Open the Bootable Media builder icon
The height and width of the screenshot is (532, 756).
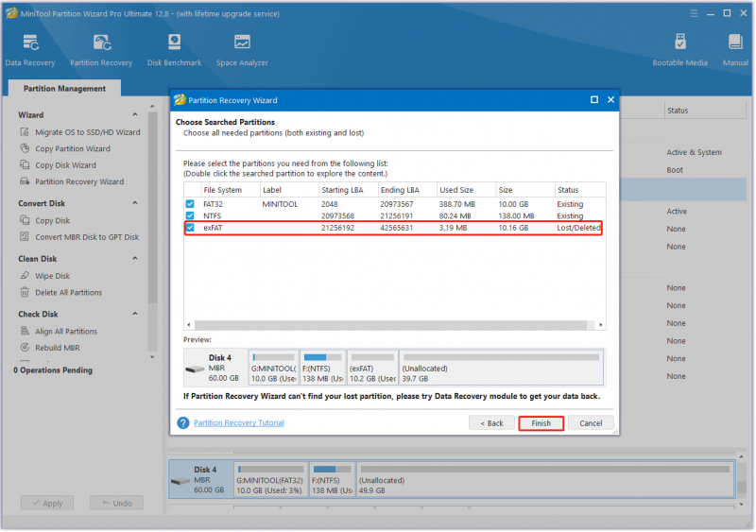(x=679, y=50)
